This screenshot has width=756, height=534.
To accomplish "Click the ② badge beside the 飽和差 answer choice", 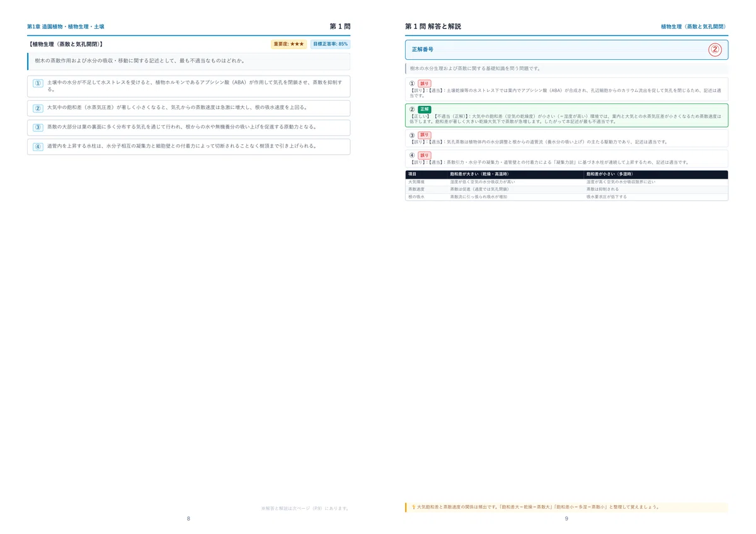I will click(x=38, y=108).
